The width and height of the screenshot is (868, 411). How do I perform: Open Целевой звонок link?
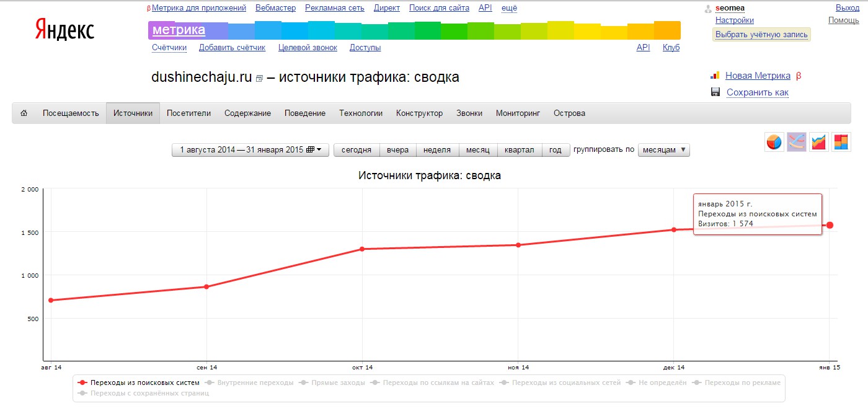click(308, 48)
